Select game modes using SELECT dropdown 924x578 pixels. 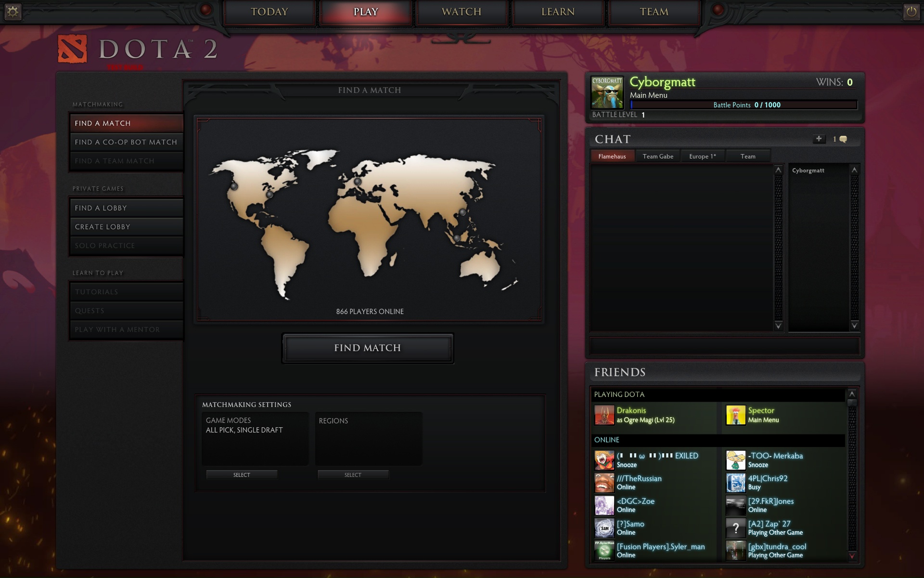240,474
